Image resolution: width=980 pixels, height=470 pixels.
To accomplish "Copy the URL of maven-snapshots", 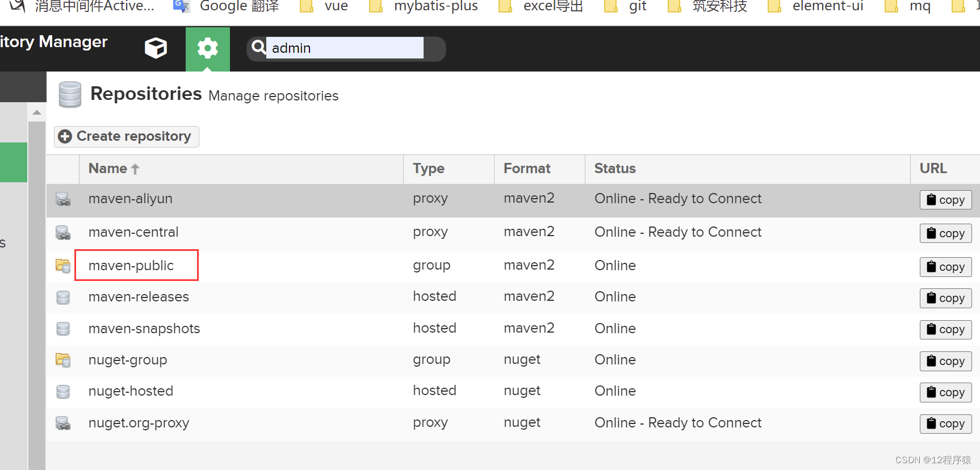I will (x=945, y=329).
